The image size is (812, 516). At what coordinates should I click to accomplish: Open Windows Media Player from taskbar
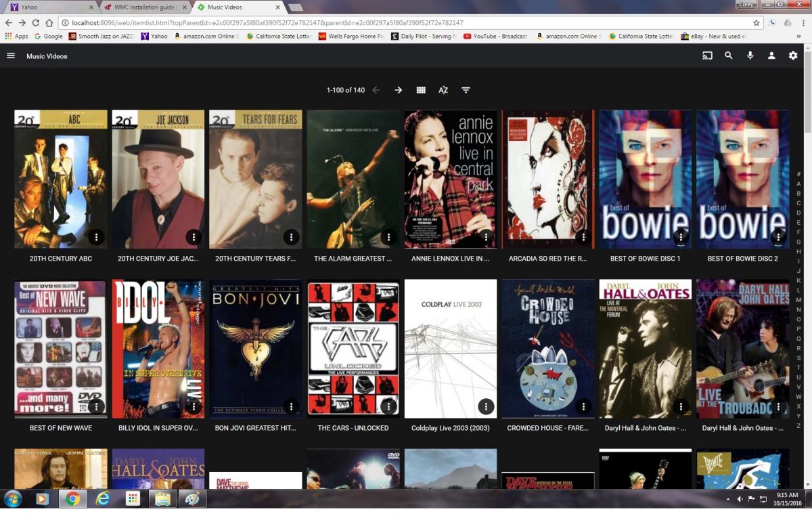(x=42, y=499)
